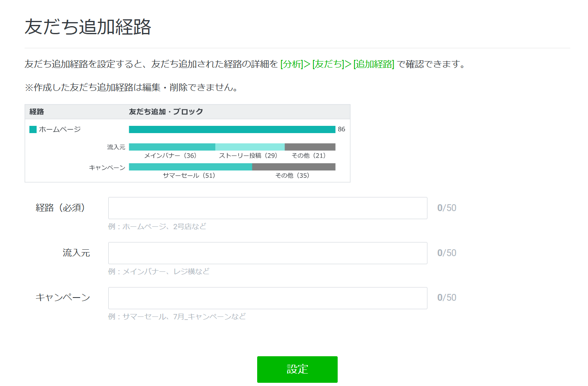Click the ホームページ total bar showing 86
This screenshot has height=386, width=588.
(x=232, y=129)
